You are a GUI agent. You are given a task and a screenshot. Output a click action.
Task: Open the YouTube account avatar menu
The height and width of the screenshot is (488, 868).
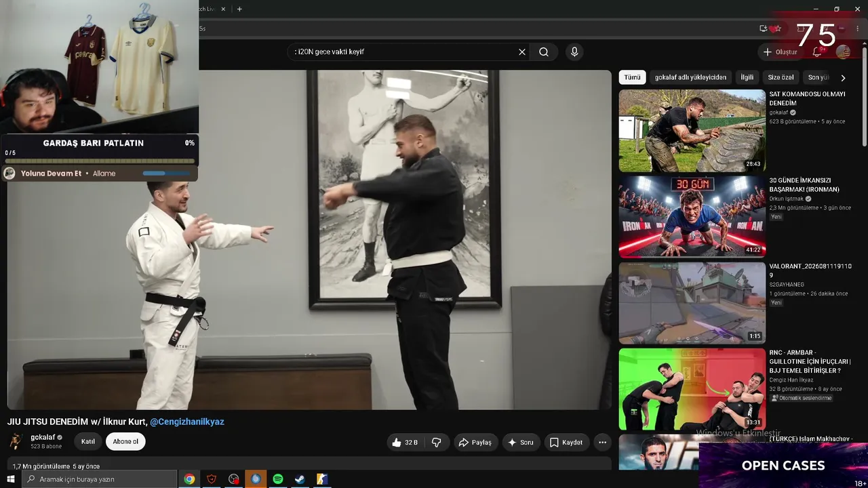[843, 52]
